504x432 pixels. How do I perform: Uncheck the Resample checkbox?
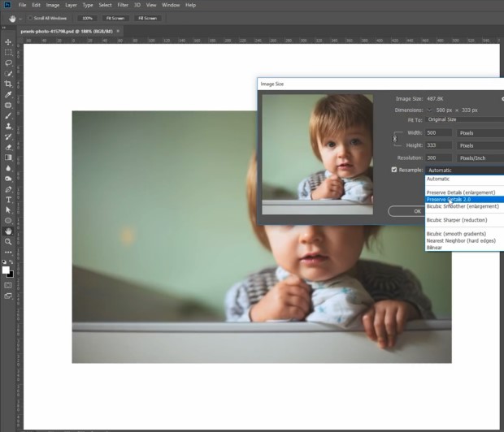click(x=394, y=170)
